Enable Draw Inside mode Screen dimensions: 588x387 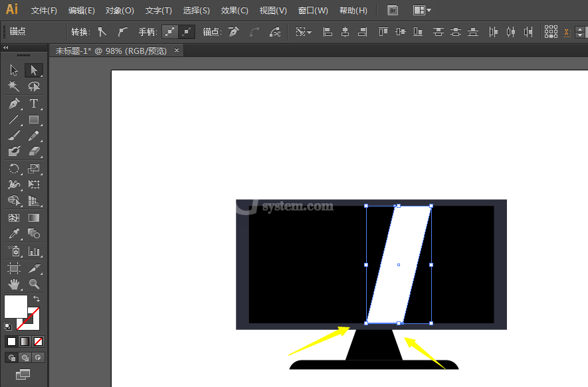(x=38, y=358)
